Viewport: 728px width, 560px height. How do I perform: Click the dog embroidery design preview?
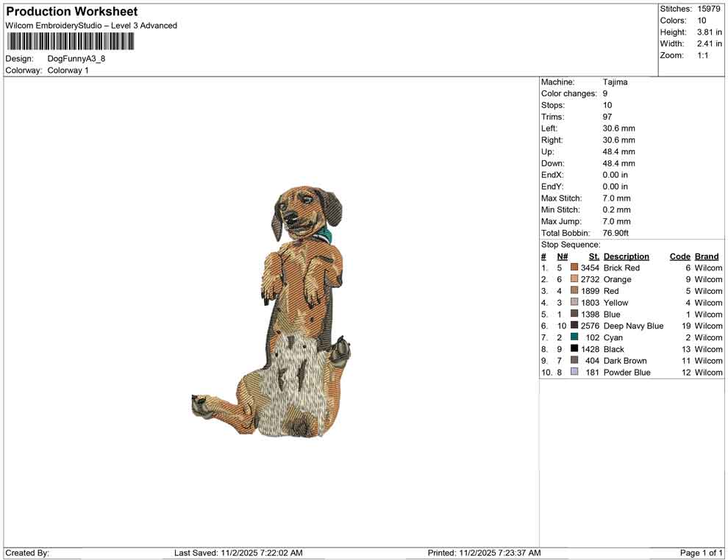tap(271, 312)
